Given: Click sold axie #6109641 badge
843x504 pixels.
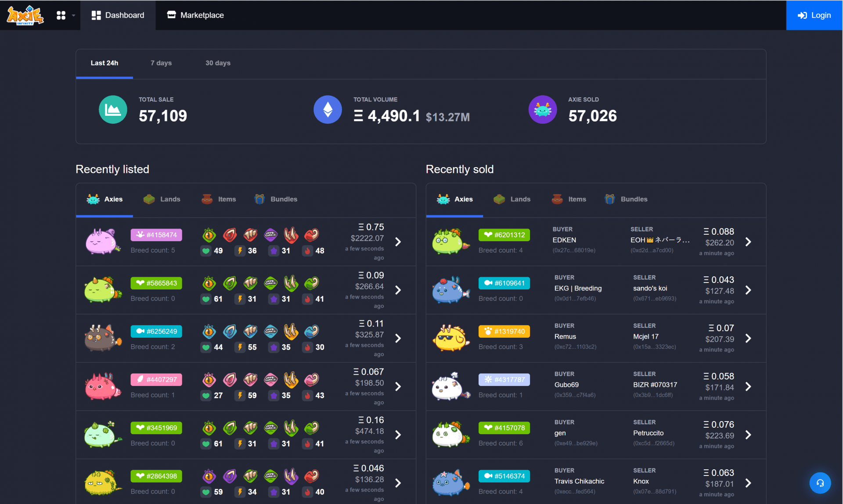Looking at the screenshot, I should point(504,283).
